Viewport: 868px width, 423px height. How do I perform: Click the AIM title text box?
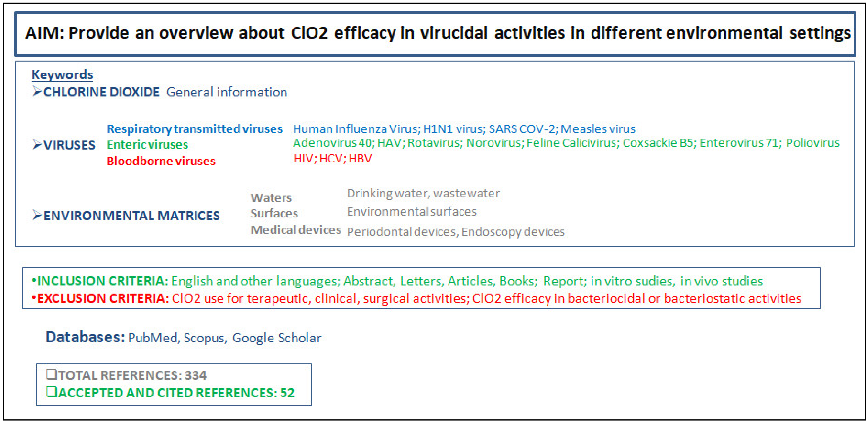pos(435,33)
